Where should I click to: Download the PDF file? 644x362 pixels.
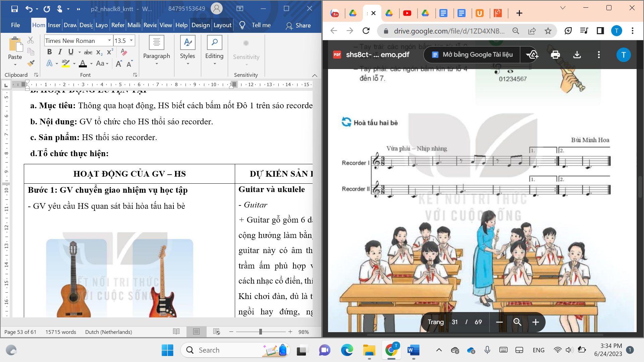pos(577,55)
